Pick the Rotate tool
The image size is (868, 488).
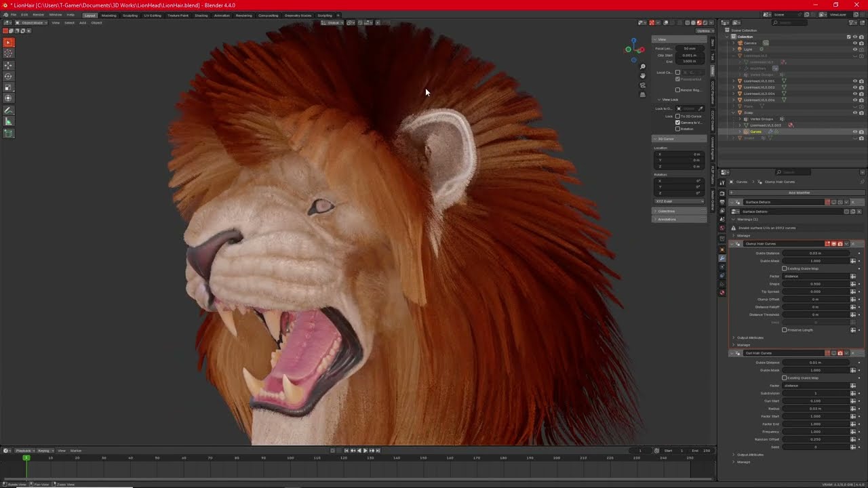pos(9,77)
